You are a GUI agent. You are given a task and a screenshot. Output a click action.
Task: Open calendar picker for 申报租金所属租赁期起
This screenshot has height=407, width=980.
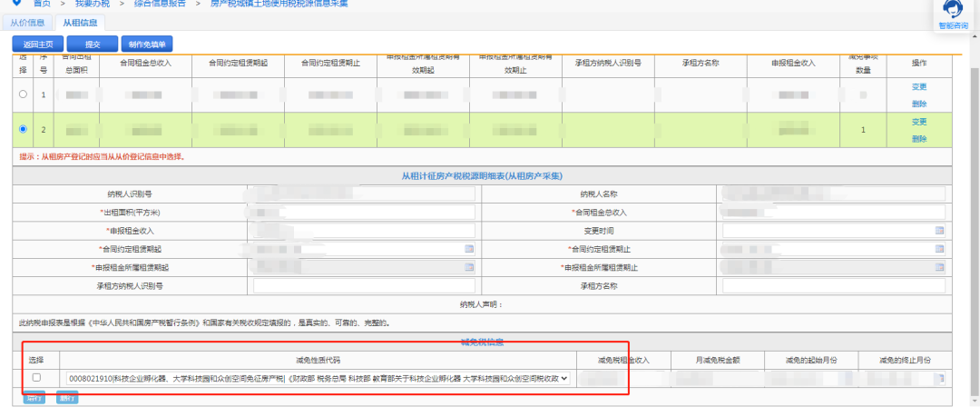(x=469, y=267)
